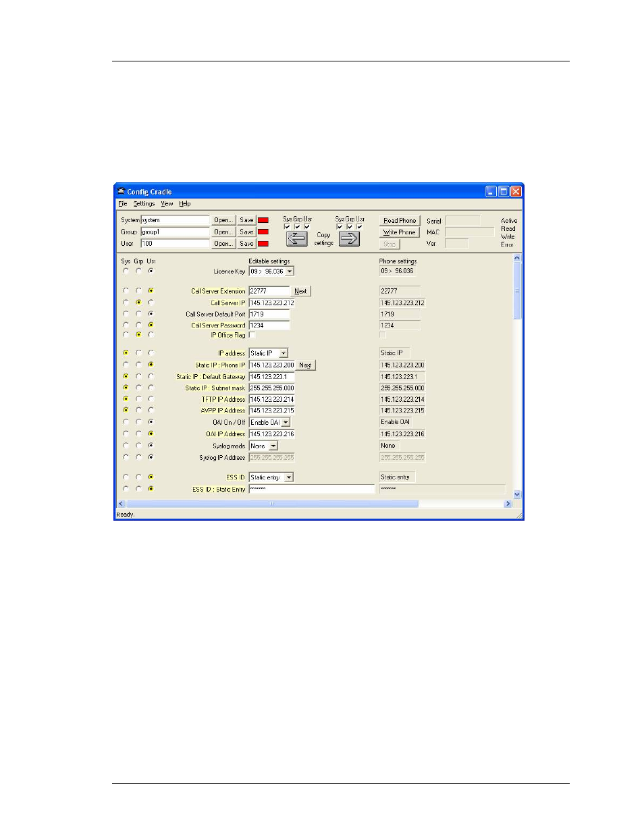Click Open button for System file
644x834 pixels.
click(223, 220)
